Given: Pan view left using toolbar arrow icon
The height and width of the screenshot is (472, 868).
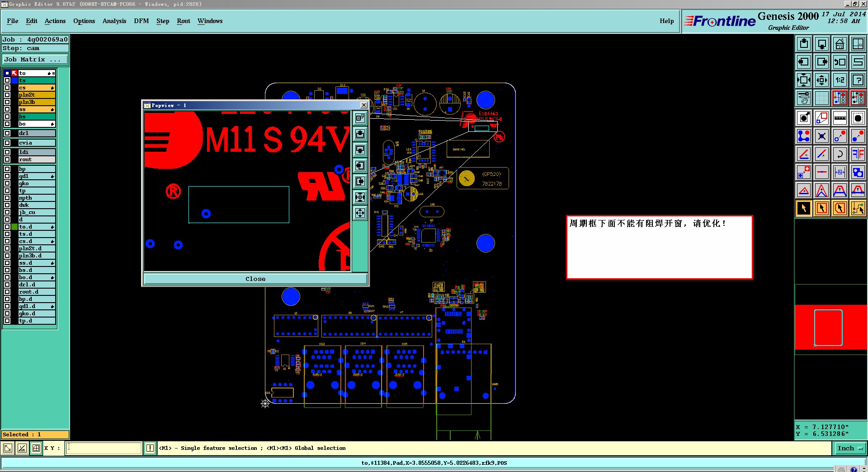Looking at the screenshot, I should pyautogui.click(x=804, y=62).
